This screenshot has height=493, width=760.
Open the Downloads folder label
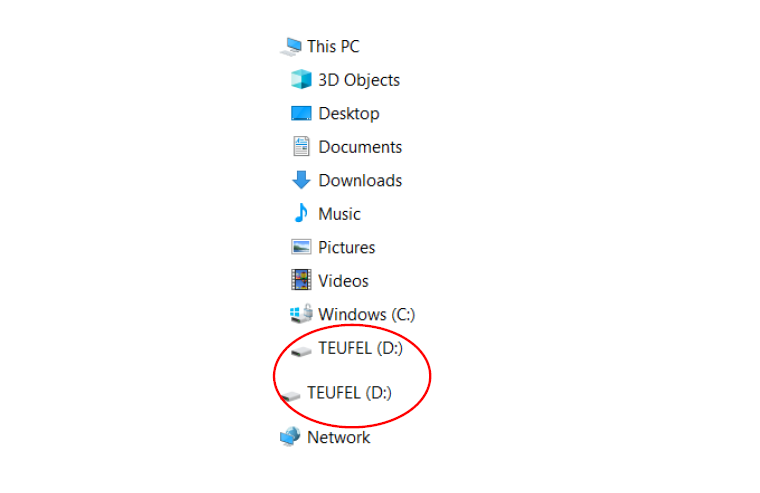click(360, 180)
